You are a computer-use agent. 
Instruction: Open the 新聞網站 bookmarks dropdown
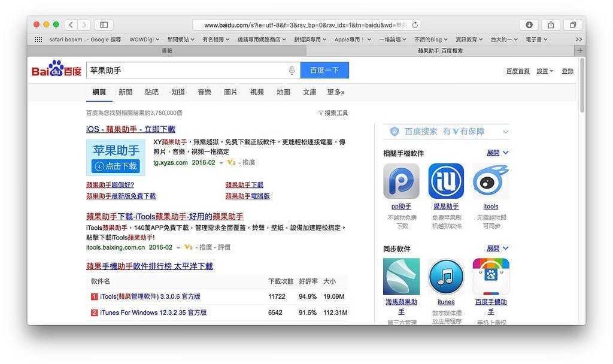pyautogui.click(x=181, y=39)
